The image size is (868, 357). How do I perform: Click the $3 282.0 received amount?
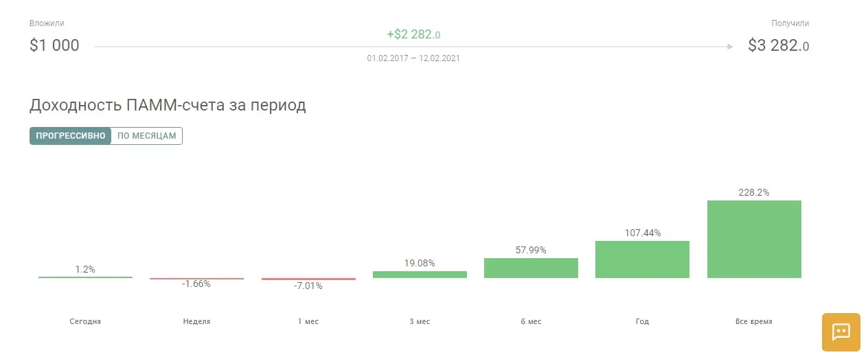779,46
